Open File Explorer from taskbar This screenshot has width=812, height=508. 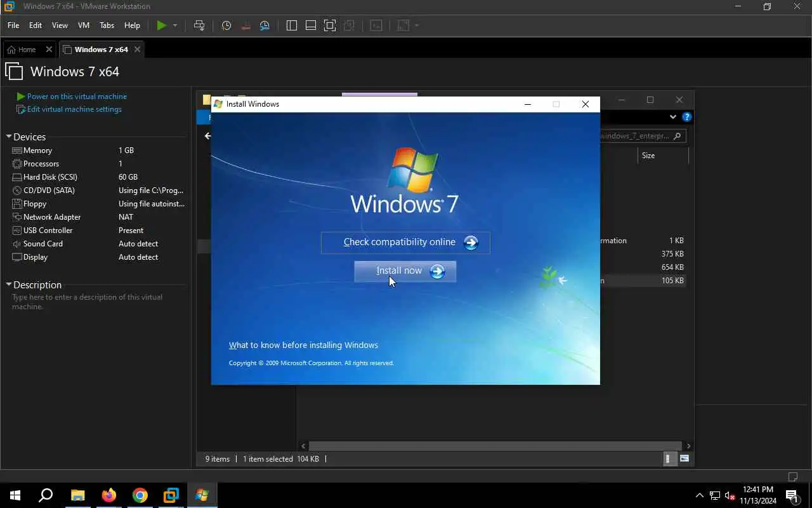tap(77, 495)
